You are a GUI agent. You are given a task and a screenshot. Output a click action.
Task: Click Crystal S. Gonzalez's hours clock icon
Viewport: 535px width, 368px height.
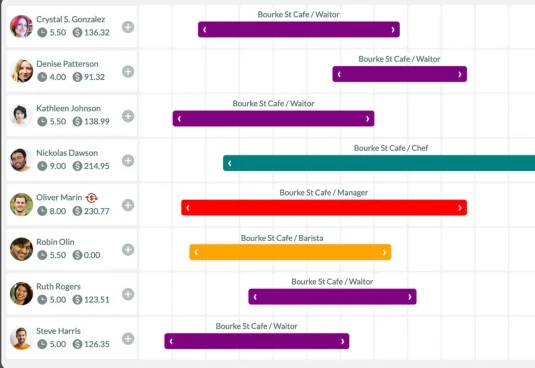(42, 32)
